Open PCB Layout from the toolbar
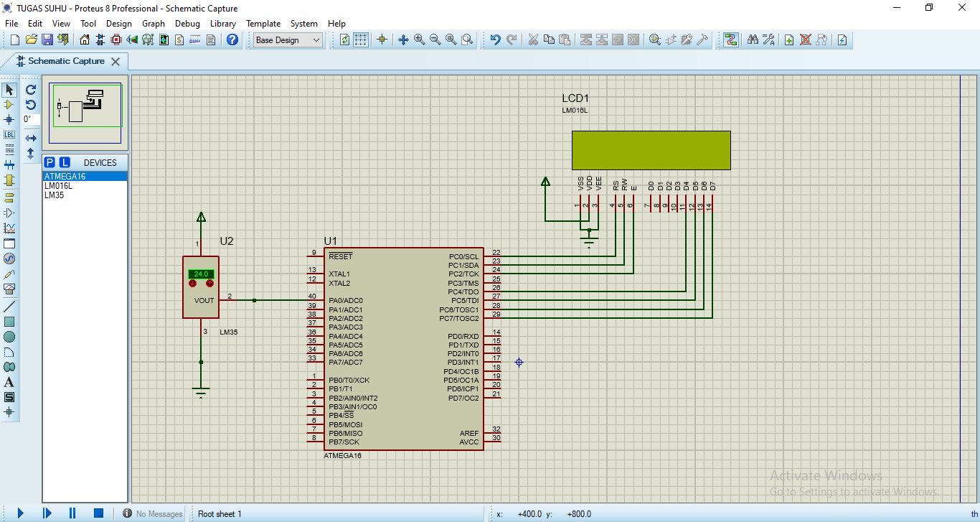 pyautogui.click(x=116, y=40)
